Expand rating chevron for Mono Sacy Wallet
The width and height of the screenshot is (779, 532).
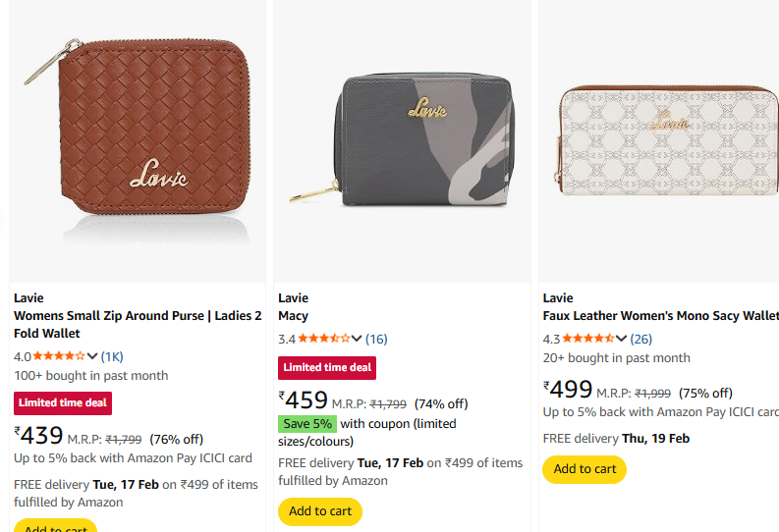622,339
